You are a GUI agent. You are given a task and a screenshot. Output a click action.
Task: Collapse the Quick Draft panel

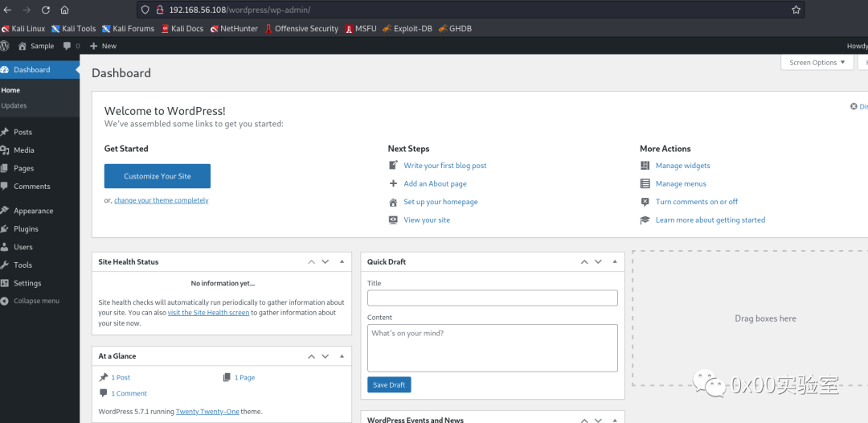coord(615,261)
